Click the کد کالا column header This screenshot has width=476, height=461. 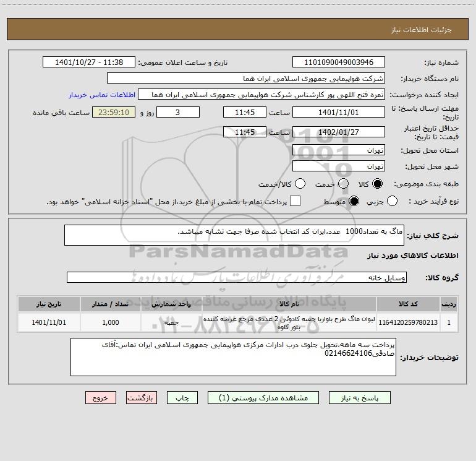[x=408, y=304]
